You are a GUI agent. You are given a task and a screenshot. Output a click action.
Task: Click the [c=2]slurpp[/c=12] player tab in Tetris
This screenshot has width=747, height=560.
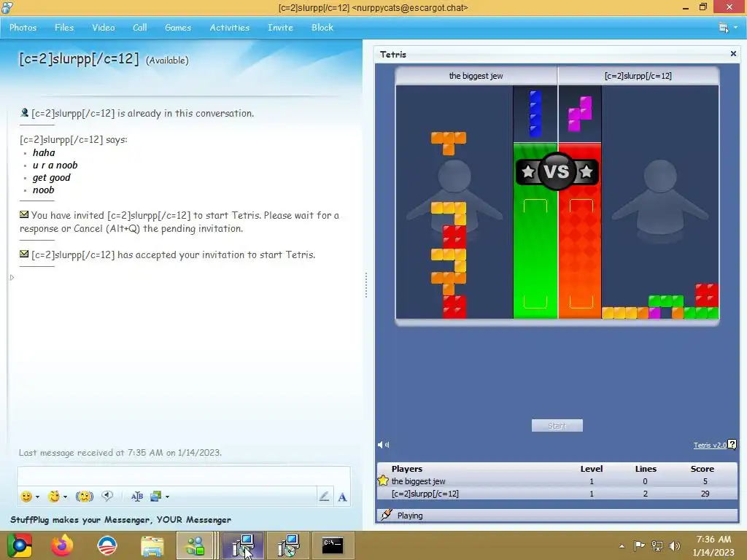(638, 76)
